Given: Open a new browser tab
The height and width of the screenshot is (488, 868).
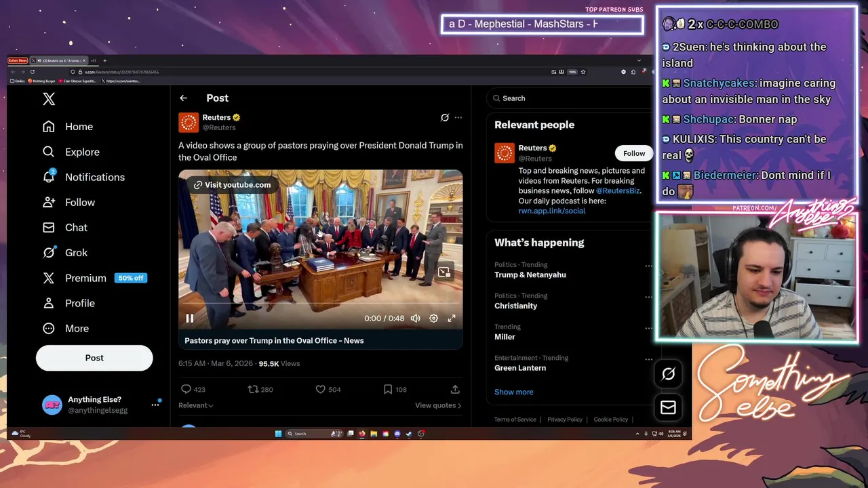Looking at the screenshot, I should click(105, 61).
